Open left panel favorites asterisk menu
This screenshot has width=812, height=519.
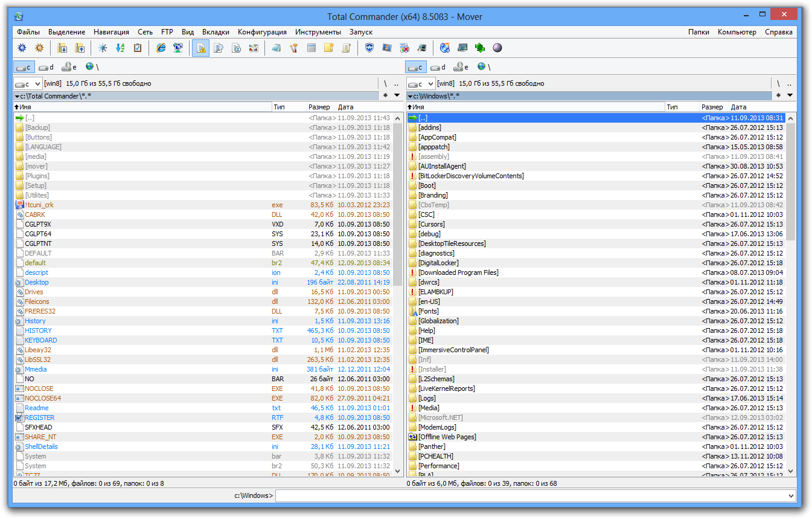385,95
